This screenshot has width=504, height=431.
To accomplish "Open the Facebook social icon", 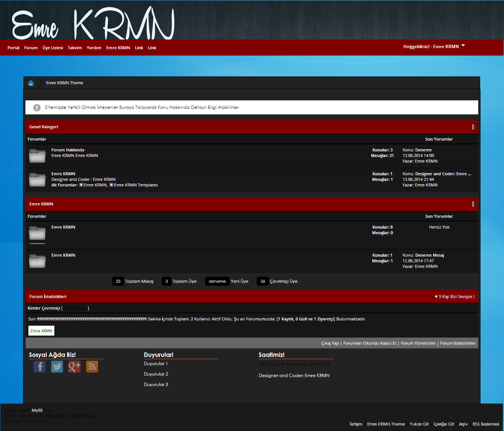I will pos(40,366).
